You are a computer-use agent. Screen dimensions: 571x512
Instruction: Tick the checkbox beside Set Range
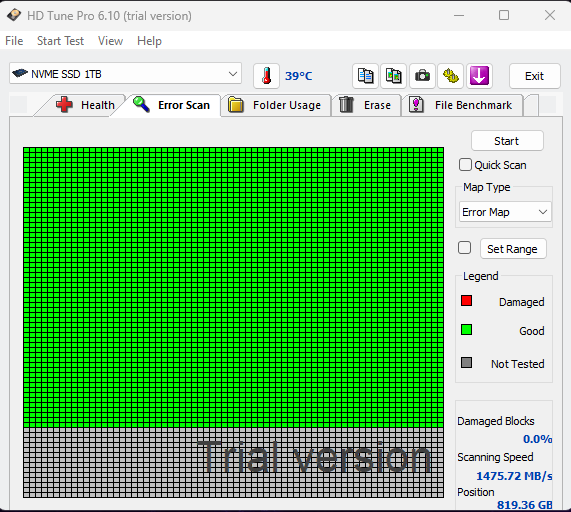(x=464, y=248)
